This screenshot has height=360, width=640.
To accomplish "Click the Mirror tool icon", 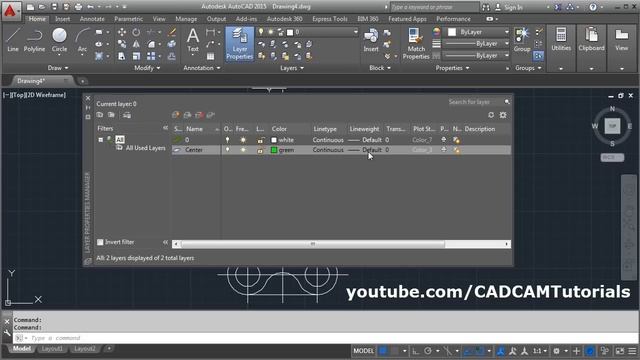I will click(136, 44).
